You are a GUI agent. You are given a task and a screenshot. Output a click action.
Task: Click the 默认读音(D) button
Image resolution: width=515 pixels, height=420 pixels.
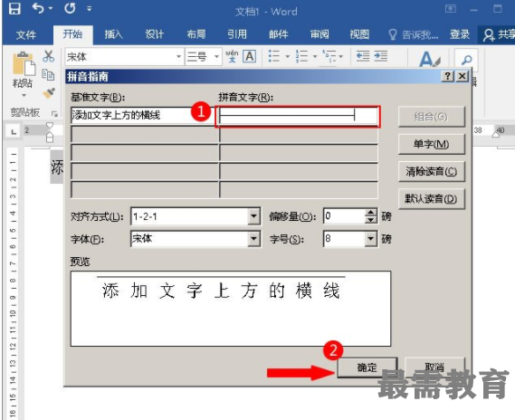pos(431,198)
